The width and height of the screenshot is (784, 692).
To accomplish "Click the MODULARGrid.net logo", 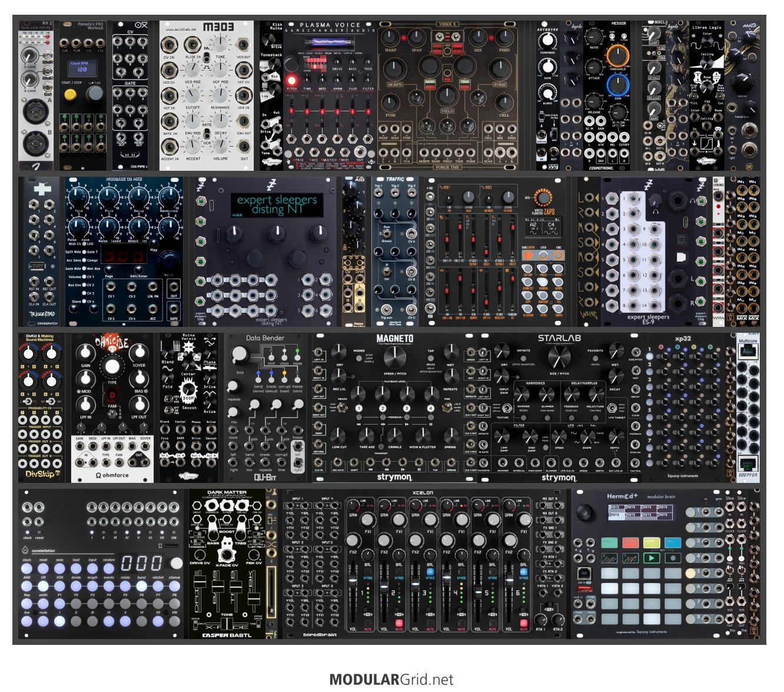I will 391,680.
